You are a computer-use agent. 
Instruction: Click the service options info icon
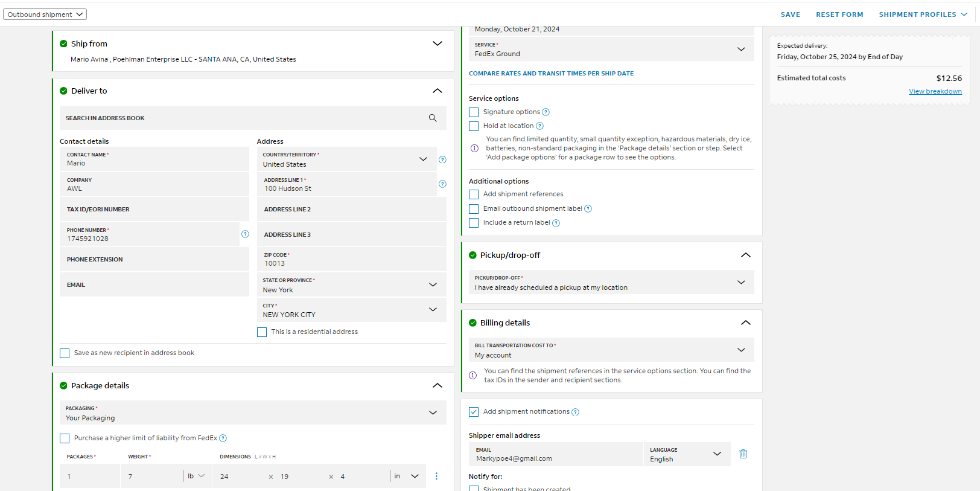click(474, 148)
